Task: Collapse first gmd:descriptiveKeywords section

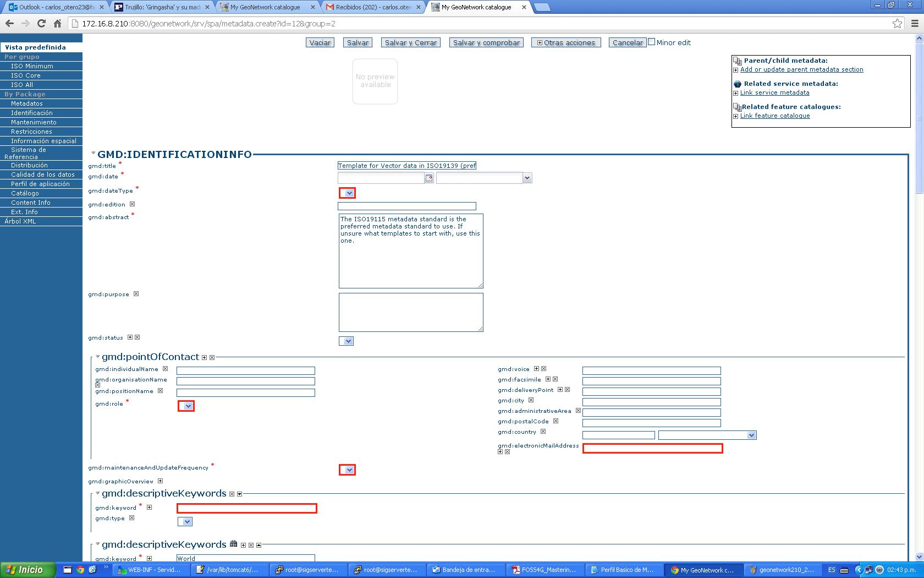Action: click(x=97, y=493)
